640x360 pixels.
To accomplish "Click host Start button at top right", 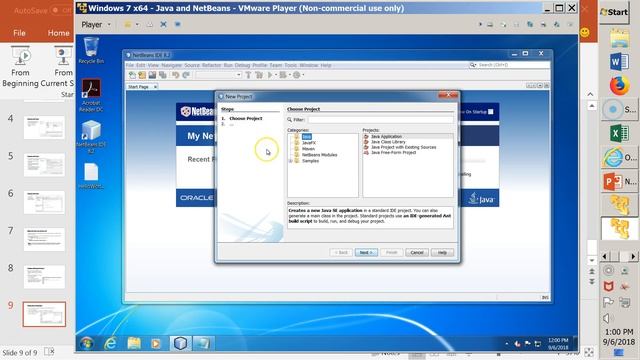I will click(613, 12).
